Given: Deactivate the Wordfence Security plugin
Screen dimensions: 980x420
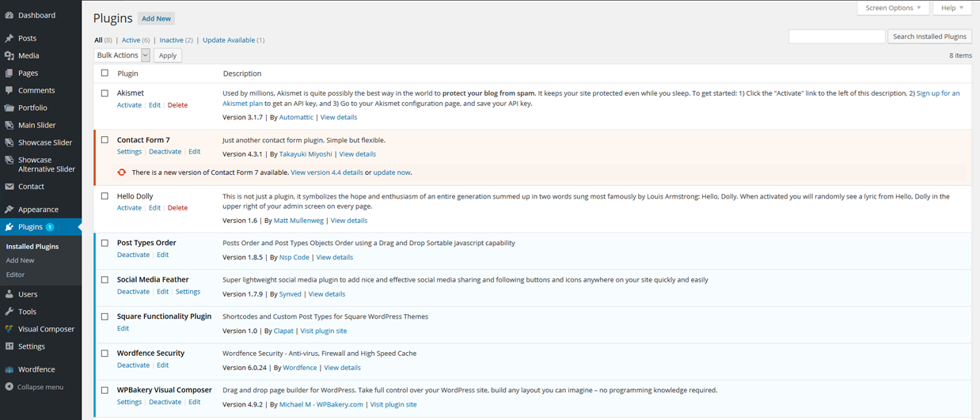Looking at the screenshot, I should tap(133, 365).
